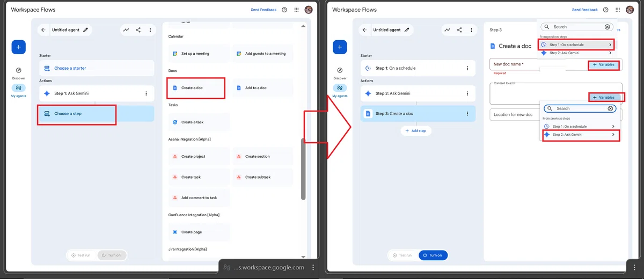Clear the lower Search field with X
Screen dimensions: 644x279
click(x=610, y=108)
